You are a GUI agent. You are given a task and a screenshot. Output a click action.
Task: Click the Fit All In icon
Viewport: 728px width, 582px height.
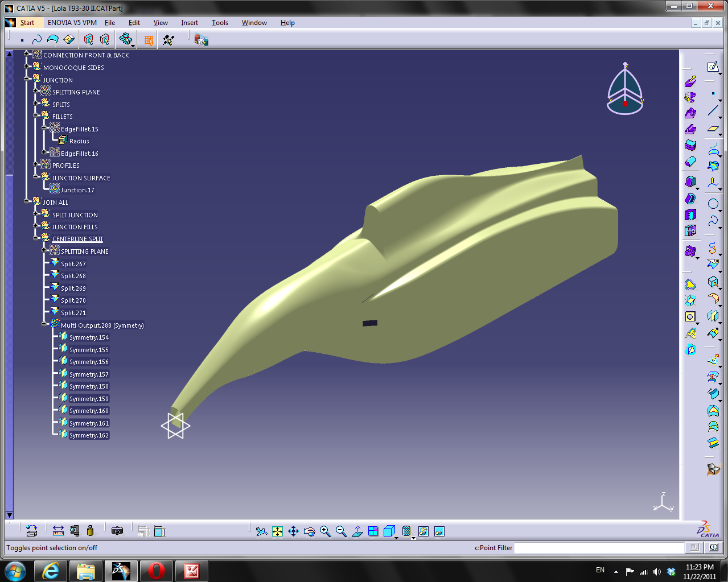(x=277, y=531)
